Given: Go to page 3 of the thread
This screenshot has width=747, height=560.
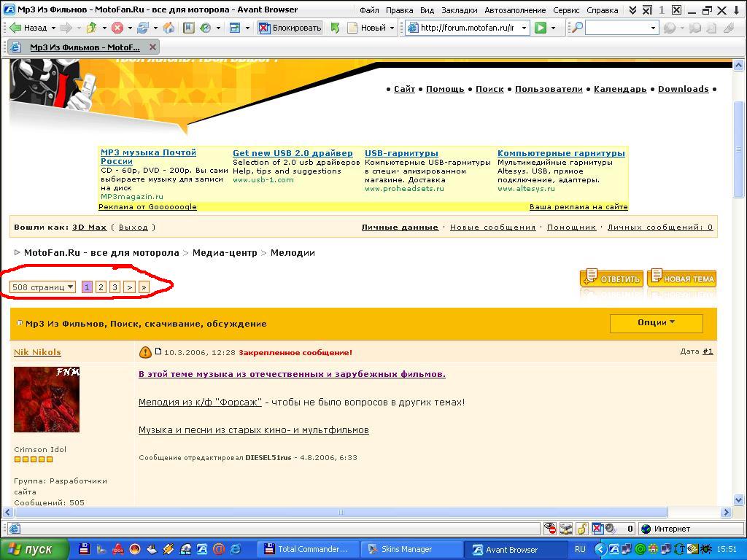Looking at the screenshot, I should point(115,287).
